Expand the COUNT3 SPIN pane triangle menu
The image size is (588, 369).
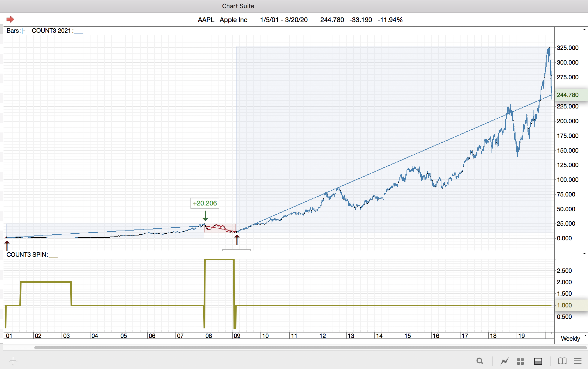[x=584, y=254]
